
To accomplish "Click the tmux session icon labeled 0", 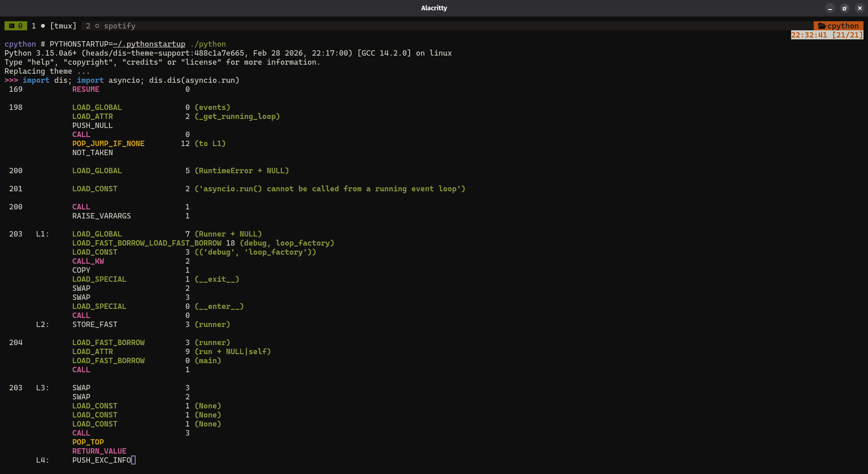I will [16, 26].
